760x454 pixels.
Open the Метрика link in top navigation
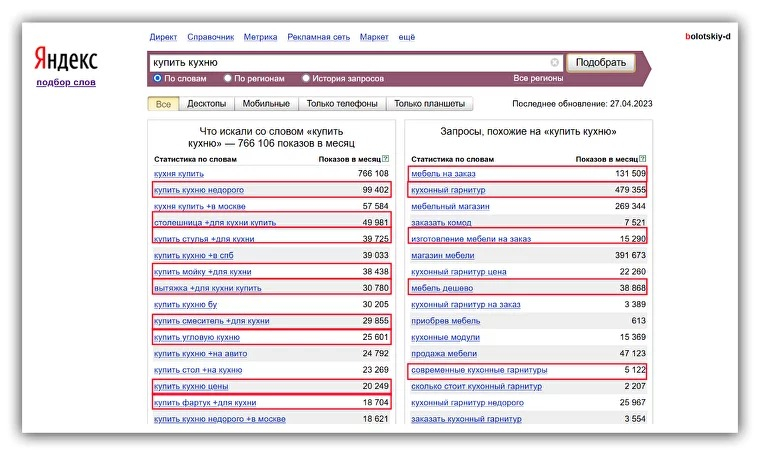point(259,37)
